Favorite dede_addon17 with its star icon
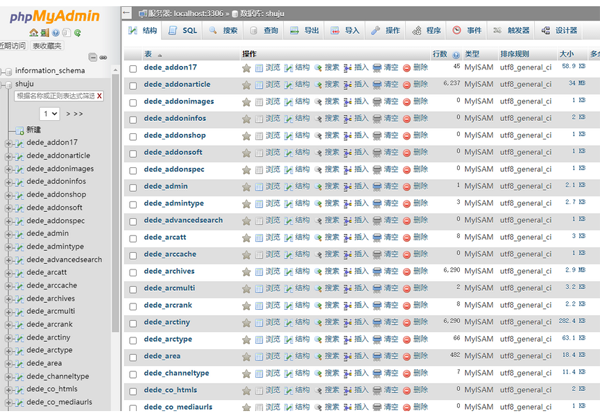Image resolution: width=600 pixels, height=418 pixels. coord(246,68)
